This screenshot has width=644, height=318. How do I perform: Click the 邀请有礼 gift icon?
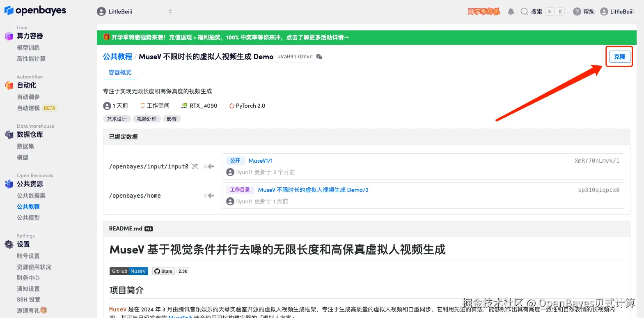pyautogui.click(x=44, y=310)
